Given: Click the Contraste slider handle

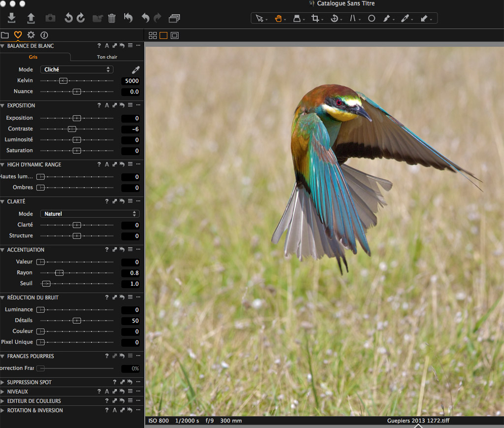Looking at the screenshot, I should tap(72, 129).
